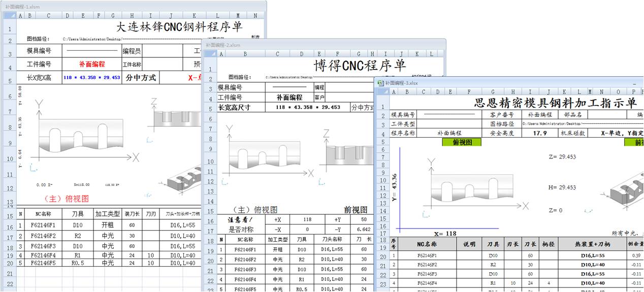
Task: Click F62146F3 cell in 补面编程-1.xlsm
Action: (43, 246)
